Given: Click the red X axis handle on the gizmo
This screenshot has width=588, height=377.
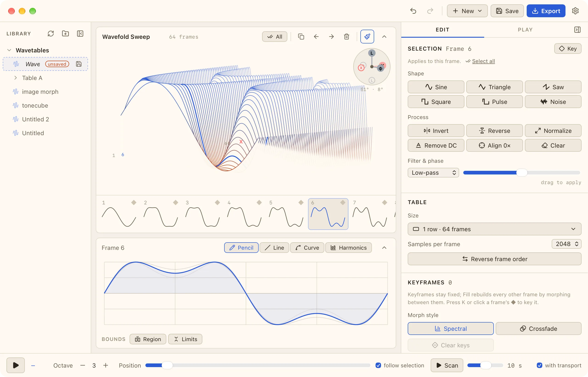Looking at the screenshot, I should [361, 68].
